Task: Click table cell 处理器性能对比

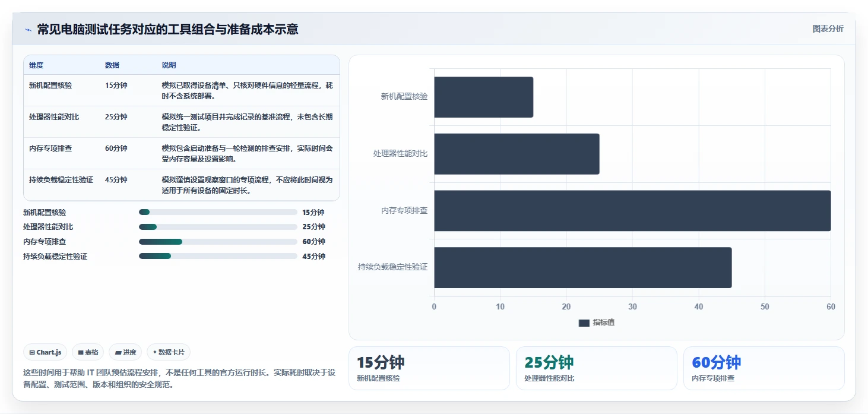Action: click(54, 117)
